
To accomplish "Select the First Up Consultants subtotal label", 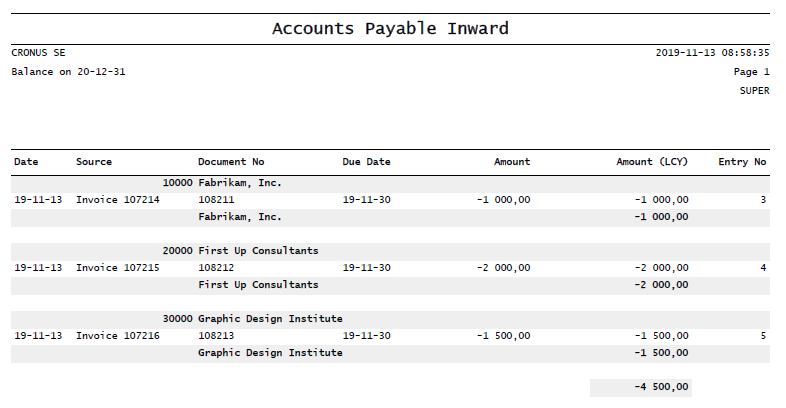I will click(x=258, y=285).
